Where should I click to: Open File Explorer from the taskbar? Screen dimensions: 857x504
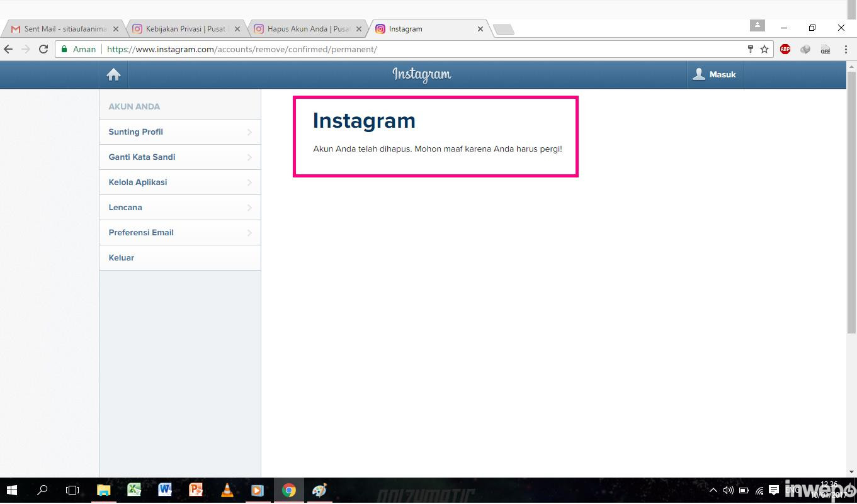pyautogui.click(x=103, y=490)
